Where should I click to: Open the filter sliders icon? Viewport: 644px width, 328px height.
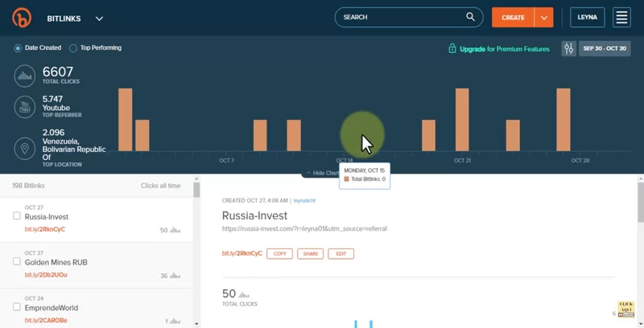click(x=569, y=48)
